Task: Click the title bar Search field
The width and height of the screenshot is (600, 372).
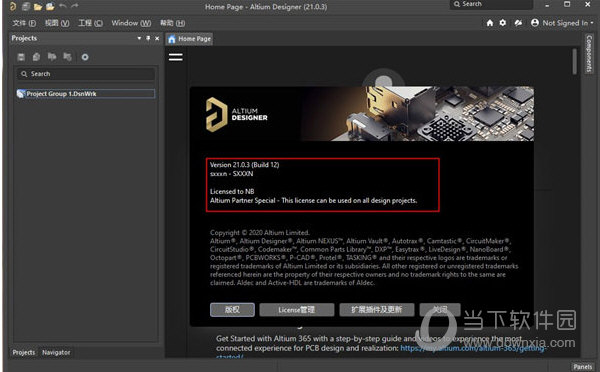Action: coord(492,4)
